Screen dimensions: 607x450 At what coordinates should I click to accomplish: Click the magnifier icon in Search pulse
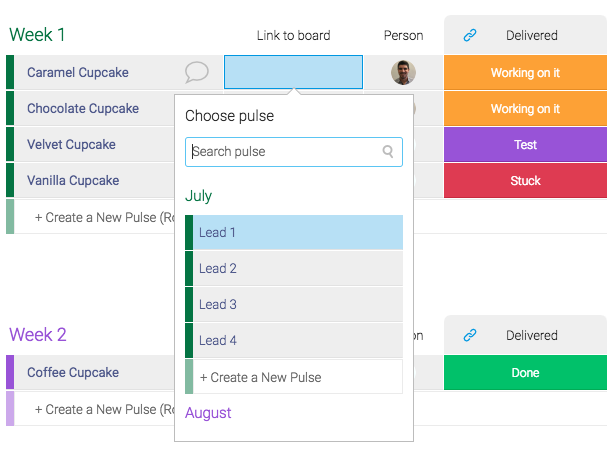[x=388, y=151]
